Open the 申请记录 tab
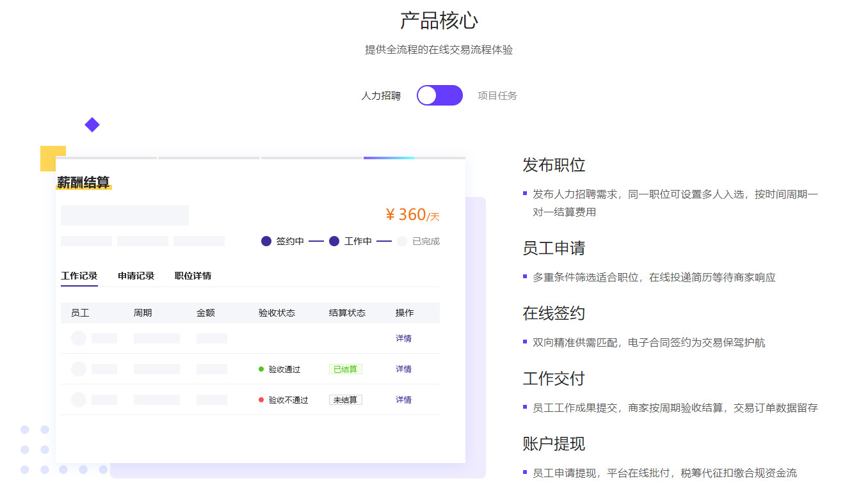The image size is (847, 504). tap(136, 276)
